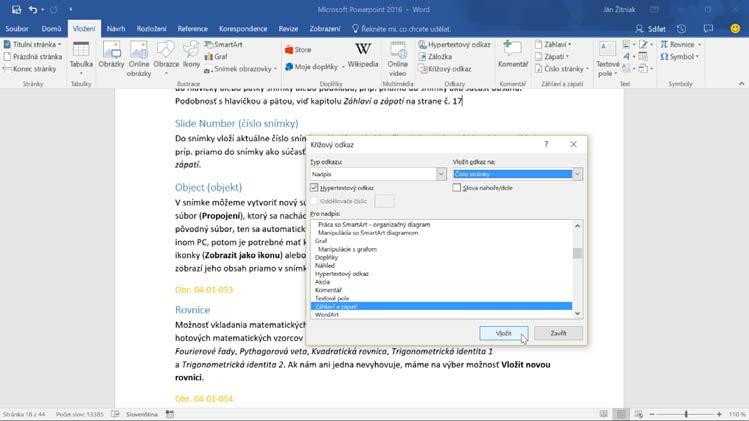Enable Slova nahoře/dole checkbox
Viewport: 749px width, 421px height.
[x=457, y=187]
